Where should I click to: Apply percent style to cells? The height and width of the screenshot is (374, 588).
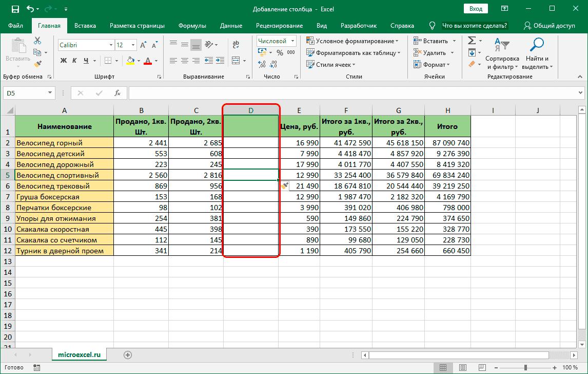(279, 52)
